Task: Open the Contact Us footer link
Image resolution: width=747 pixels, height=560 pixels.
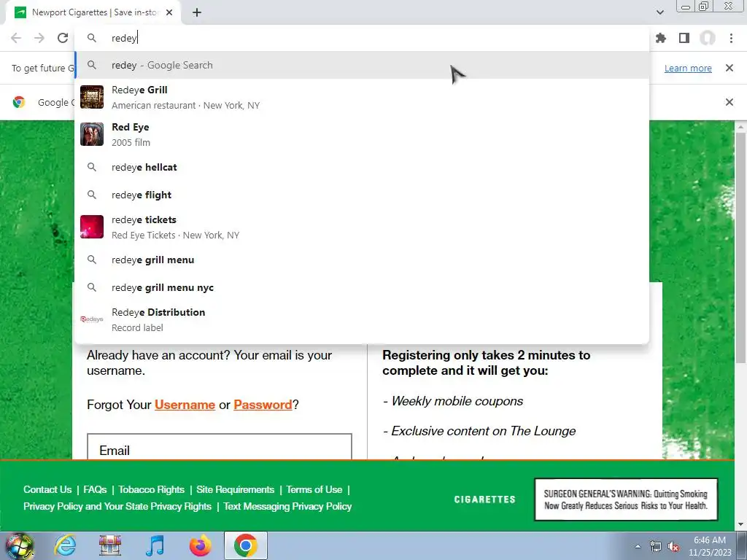Action: click(47, 489)
